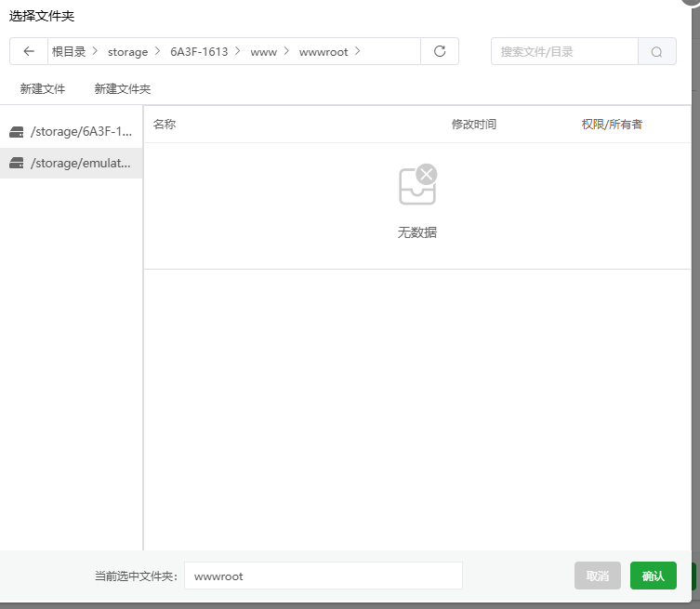Click the drive icon beside /storage/6A3F-1...
Viewport: 700px width, 609px height.
(17, 132)
